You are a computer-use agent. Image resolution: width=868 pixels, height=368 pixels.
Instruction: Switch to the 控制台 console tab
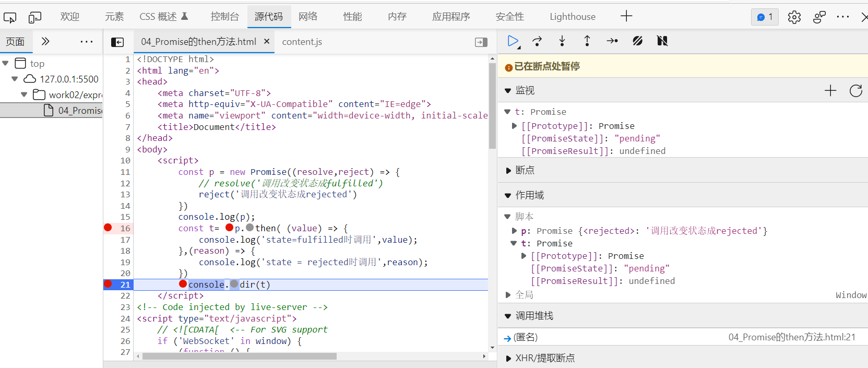point(224,17)
